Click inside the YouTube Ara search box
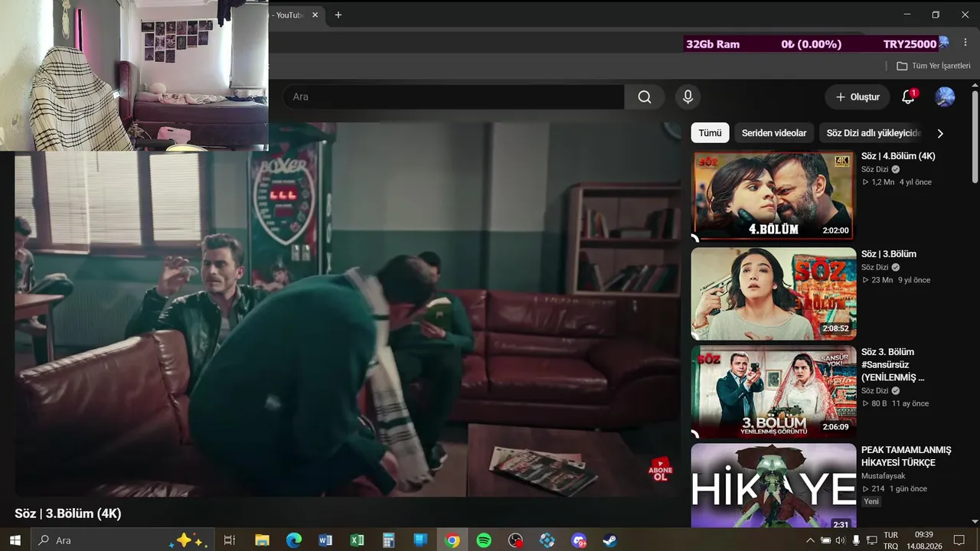The height and width of the screenshot is (551, 980). (454, 97)
